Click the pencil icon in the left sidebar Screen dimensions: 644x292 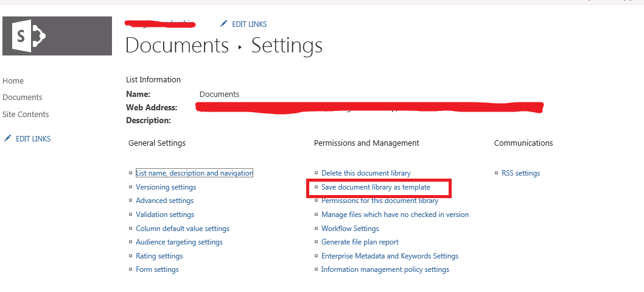[x=7, y=138]
